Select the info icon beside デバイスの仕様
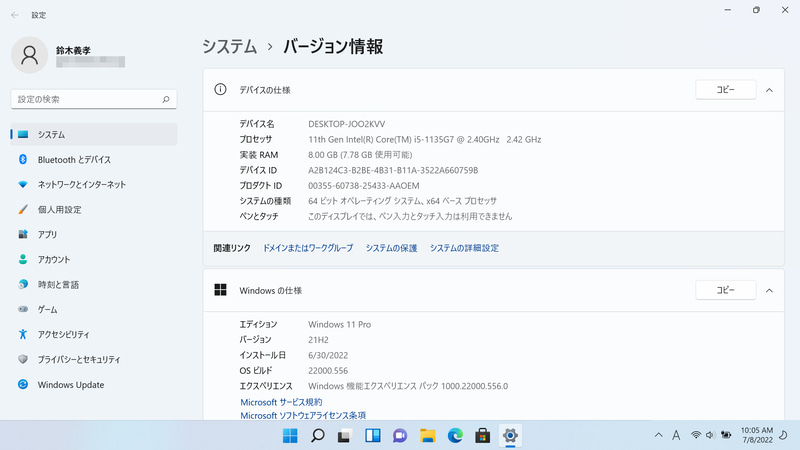 tap(220, 90)
